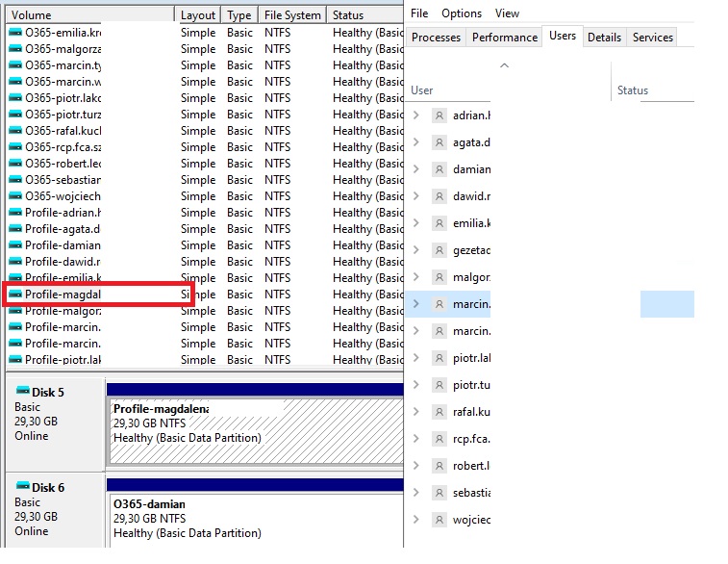The image size is (728, 564).
Task: Select the O365-marcin.ty volume row
Action: 205,65
